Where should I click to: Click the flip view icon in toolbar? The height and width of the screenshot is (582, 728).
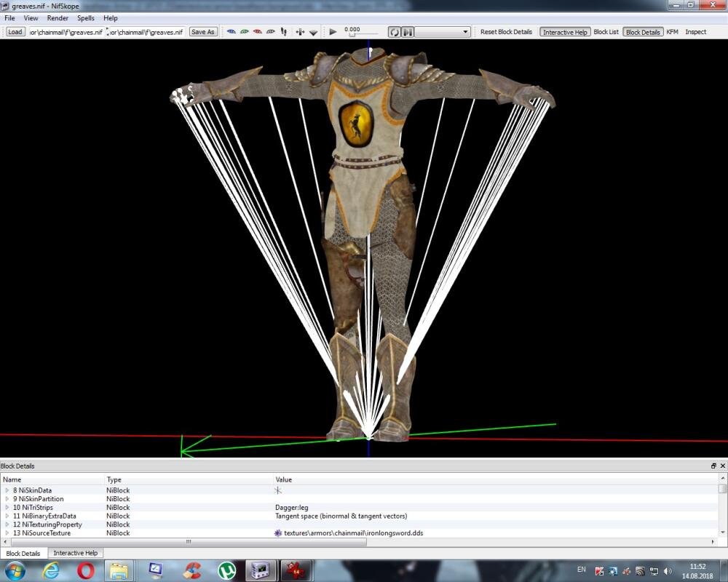point(301,32)
